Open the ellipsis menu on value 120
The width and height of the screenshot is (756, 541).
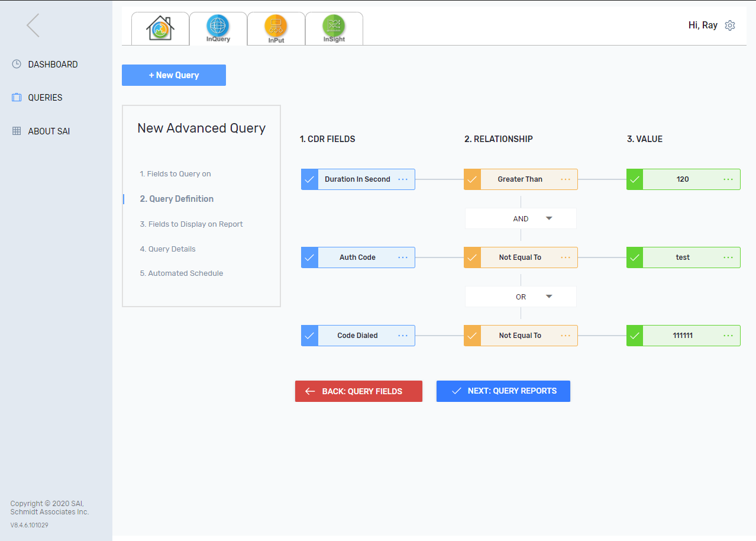click(x=728, y=179)
